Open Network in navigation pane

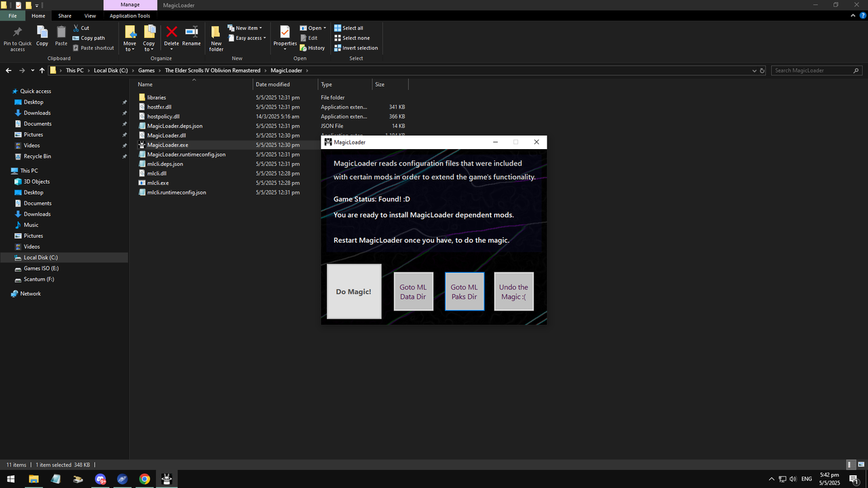(31, 293)
